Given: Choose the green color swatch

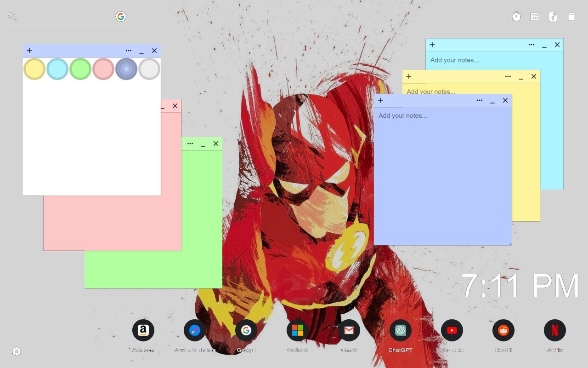Looking at the screenshot, I should pos(80,69).
